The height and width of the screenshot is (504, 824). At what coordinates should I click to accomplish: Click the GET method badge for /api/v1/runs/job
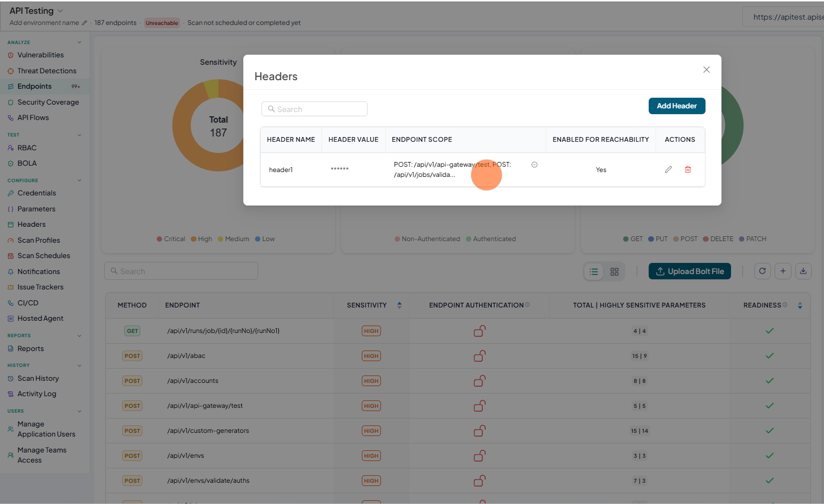point(132,331)
